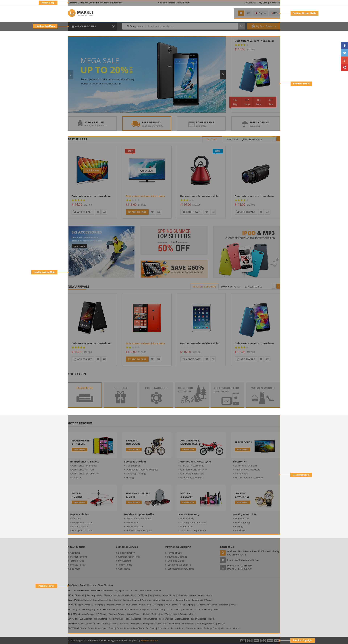Screen dimensions: 348x644
Task: Click the Twitter share icon
Action: pos(345,53)
